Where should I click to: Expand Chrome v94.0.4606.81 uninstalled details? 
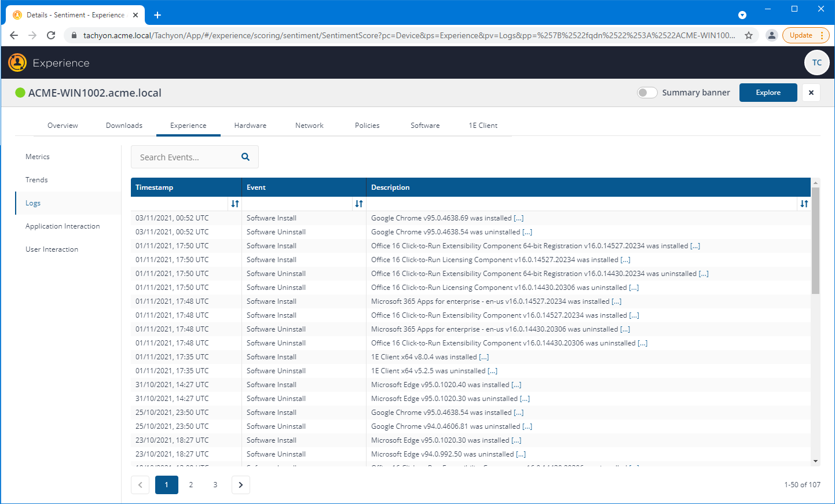coord(528,426)
